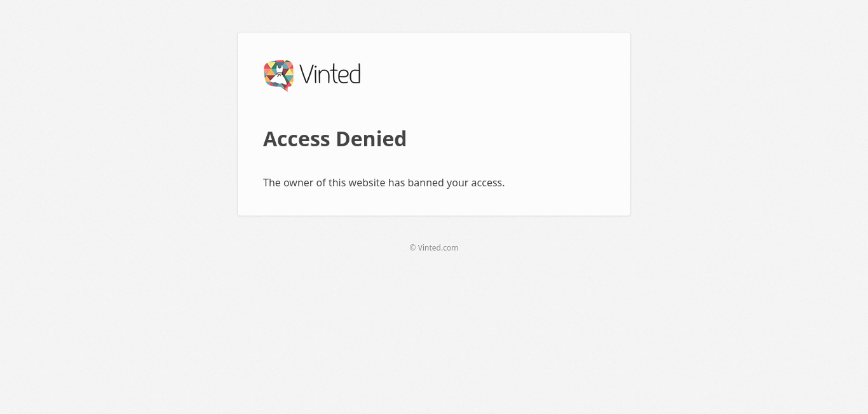
Task: Click the tail of the logo bubble
Action: pyautogui.click(x=286, y=88)
